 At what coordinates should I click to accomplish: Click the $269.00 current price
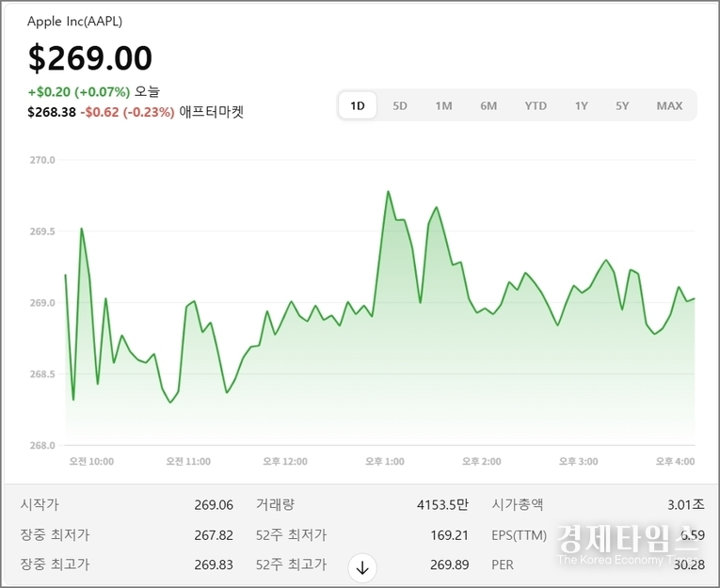pos(90,58)
